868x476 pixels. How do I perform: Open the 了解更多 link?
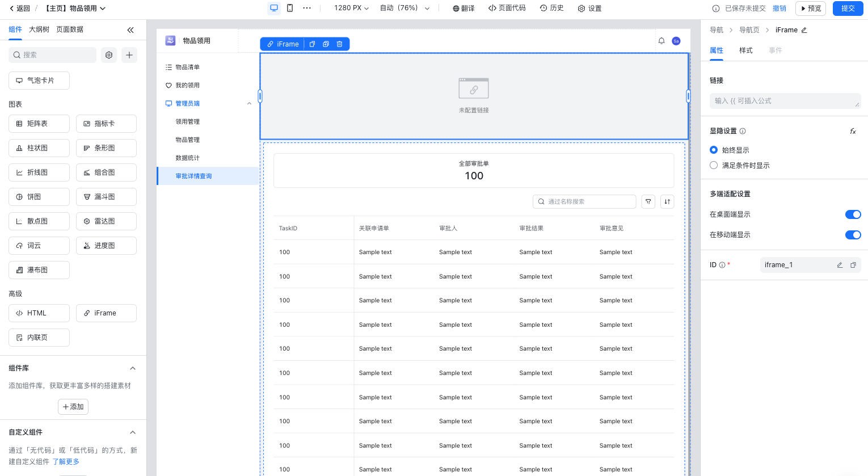coord(66,462)
